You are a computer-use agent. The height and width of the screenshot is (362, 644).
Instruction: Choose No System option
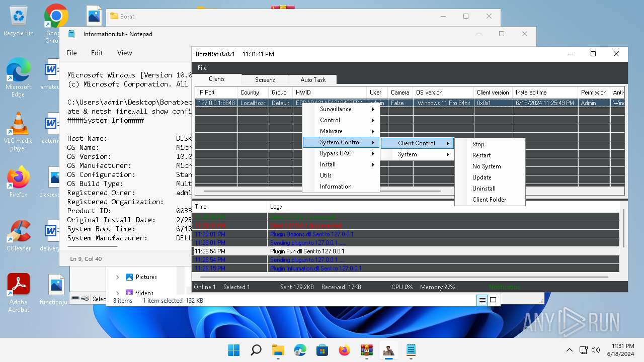tap(490, 166)
